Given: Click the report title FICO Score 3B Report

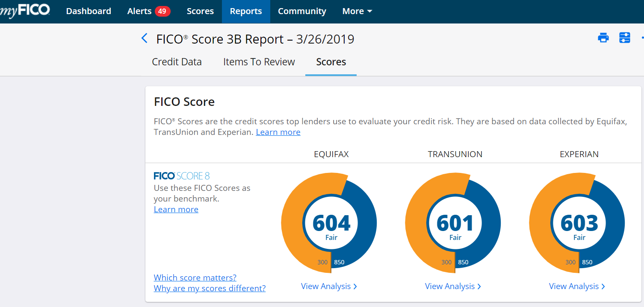Looking at the screenshot, I should [x=255, y=39].
